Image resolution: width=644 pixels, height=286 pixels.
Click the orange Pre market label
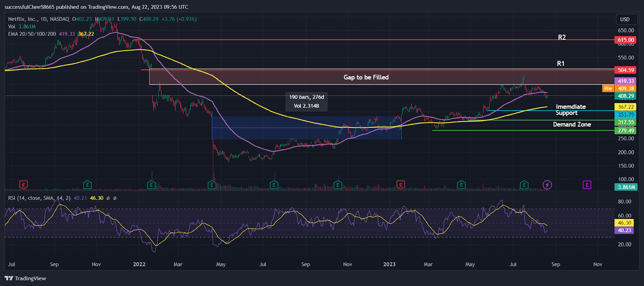[608, 88]
